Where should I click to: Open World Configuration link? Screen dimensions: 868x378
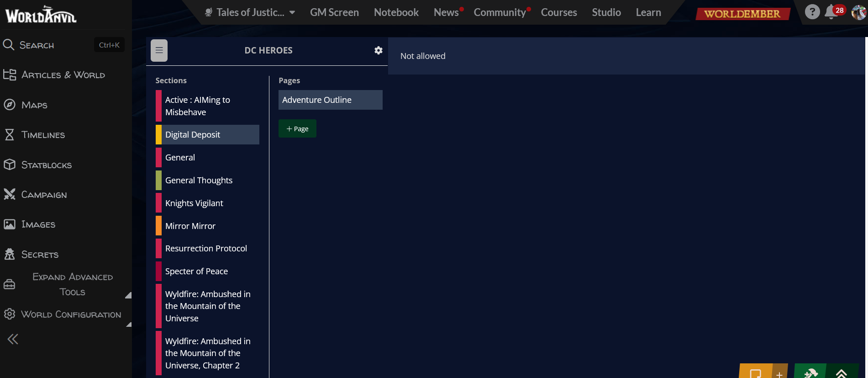click(x=71, y=314)
